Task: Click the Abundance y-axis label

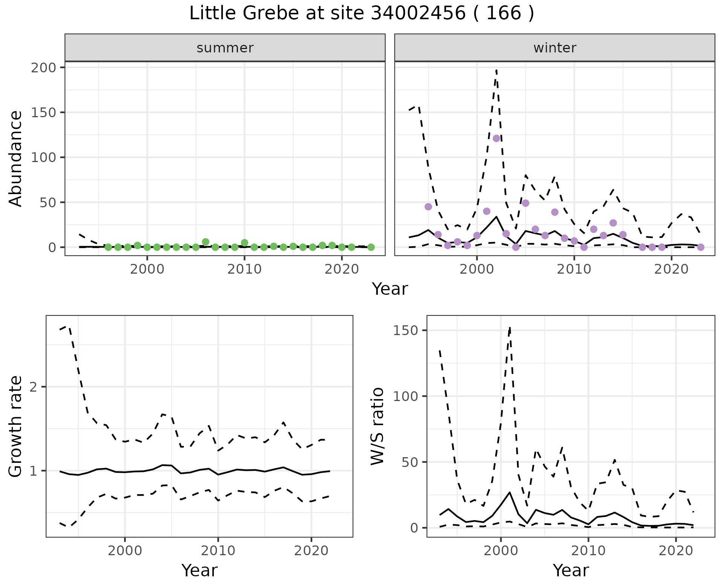Action: click(16, 158)
